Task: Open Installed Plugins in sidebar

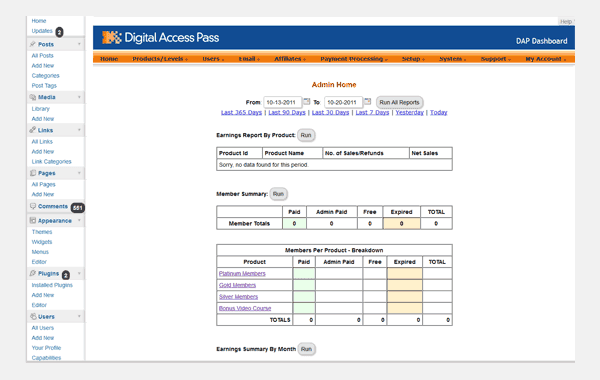Action: 52,285
